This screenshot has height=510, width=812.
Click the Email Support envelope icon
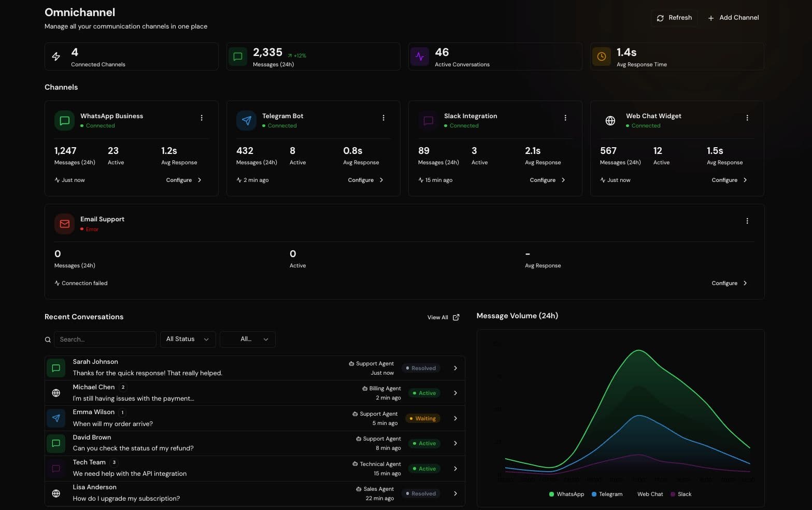[x=64, y=223]
